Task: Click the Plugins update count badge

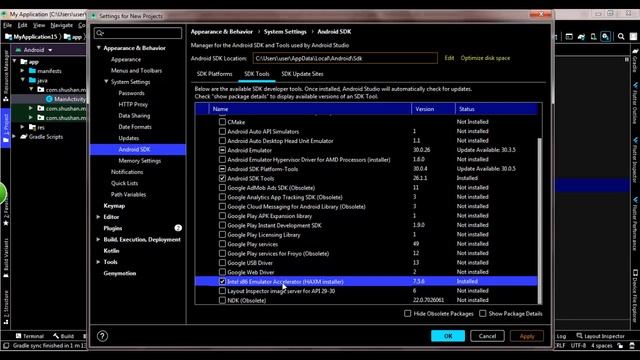Action: coord(178,228)
